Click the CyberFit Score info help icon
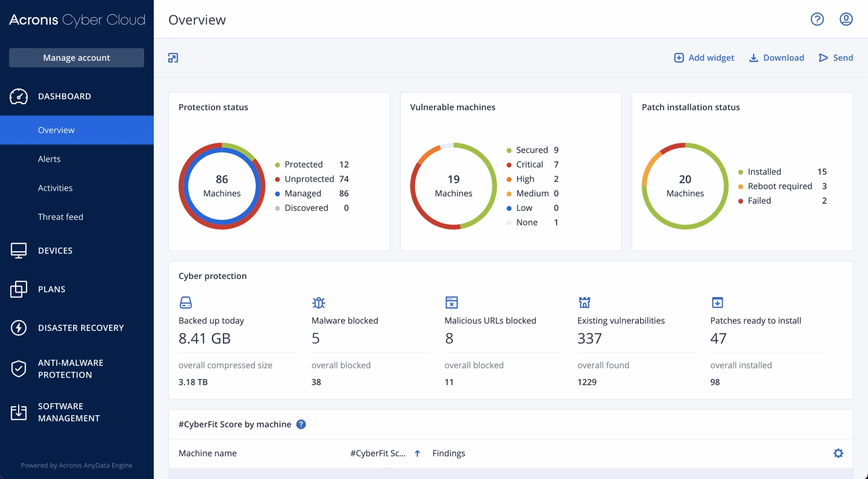 tap(301, 424)
